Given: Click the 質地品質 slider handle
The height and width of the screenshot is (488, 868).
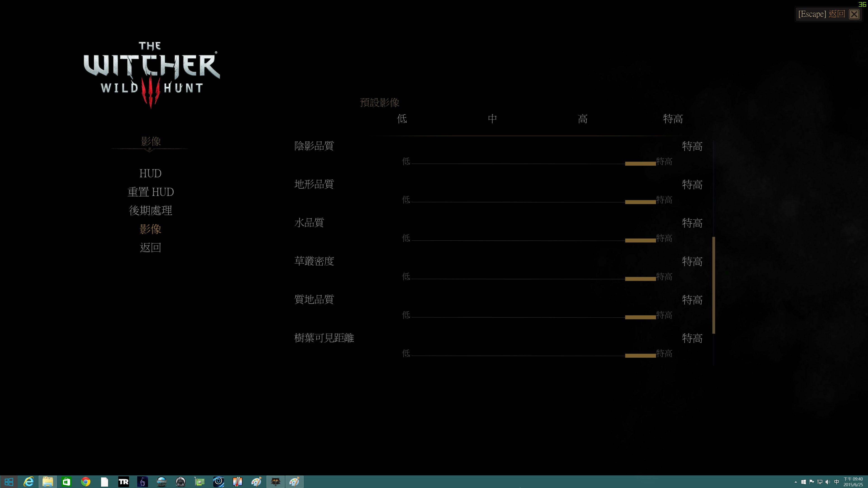Looking at the screenshot, I should coord(640,317).
